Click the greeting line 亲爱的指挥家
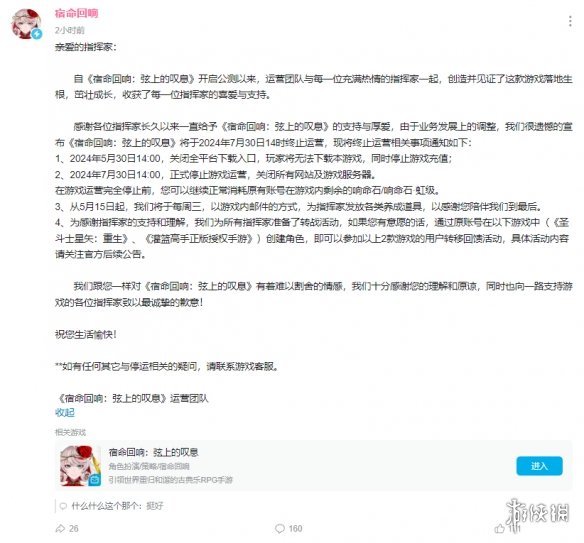584x543 pixels. pyautogui.click(x=86, y=47)
